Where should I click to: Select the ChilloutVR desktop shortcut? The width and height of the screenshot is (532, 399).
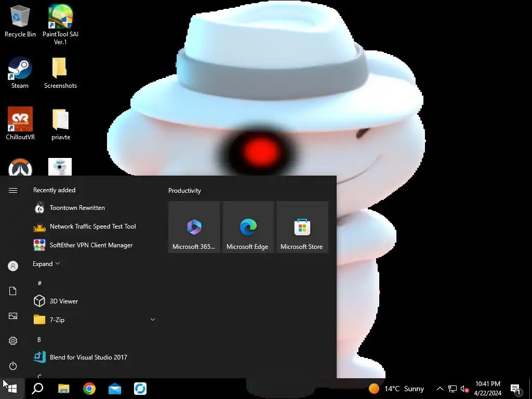click(x=20, y=124)
